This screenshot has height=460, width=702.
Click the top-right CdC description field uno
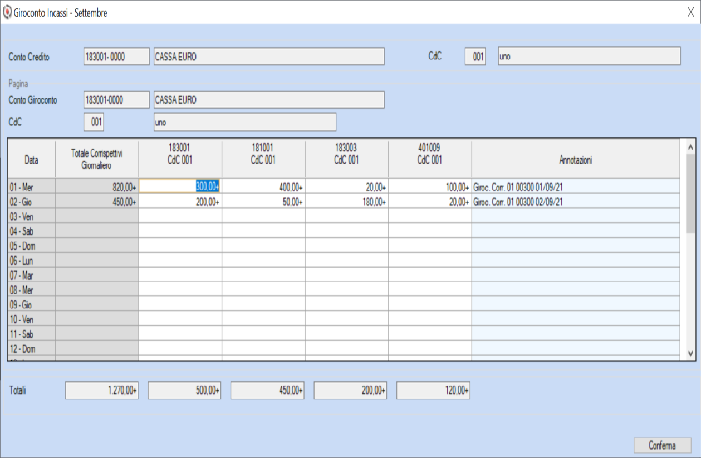tap(589, 56)
